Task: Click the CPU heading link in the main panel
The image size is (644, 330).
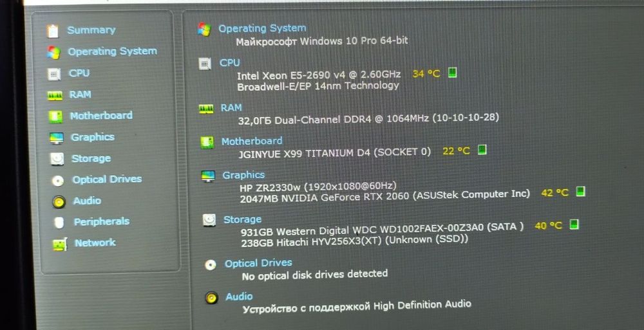Action: (x=230, y=63)
